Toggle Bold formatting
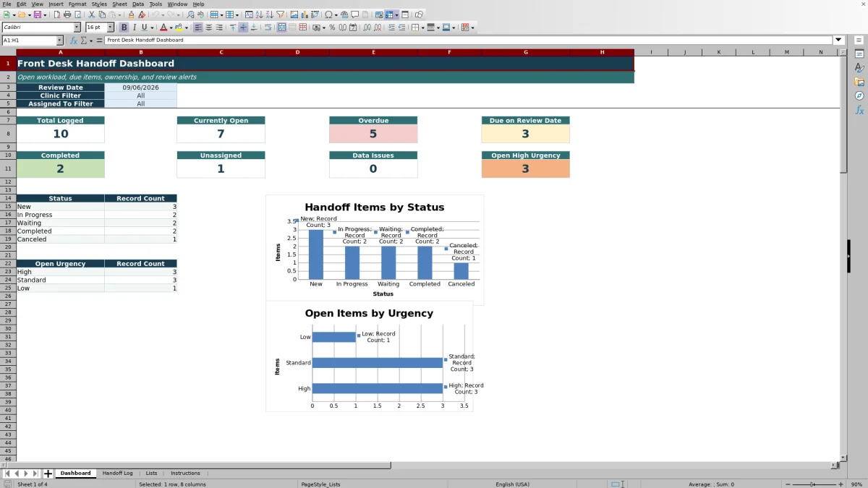Screen dimensions: 868x488 coord(124,27)
